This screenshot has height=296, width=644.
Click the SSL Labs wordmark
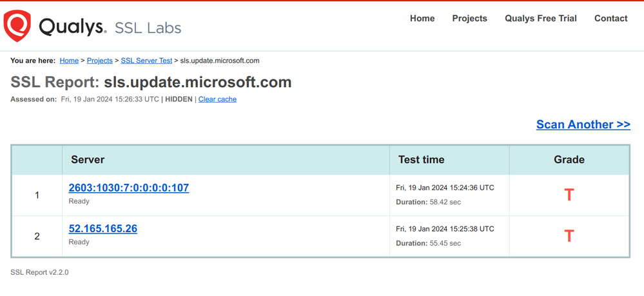pyautogui.click(x=148, y=28)
